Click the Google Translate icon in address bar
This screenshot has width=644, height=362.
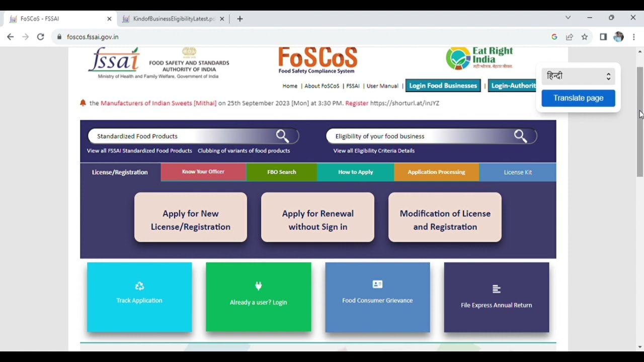click(x=554, y=37)
